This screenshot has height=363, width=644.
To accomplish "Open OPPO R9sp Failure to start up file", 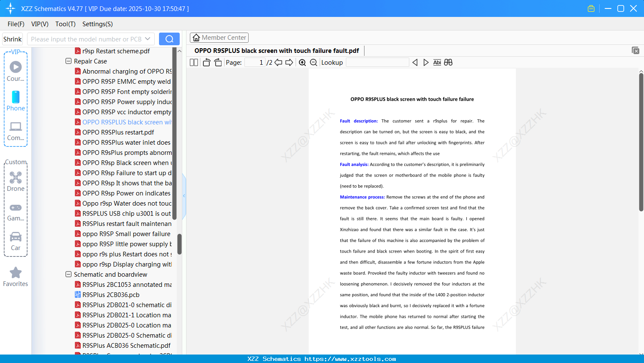I will [x=123, y=173].
